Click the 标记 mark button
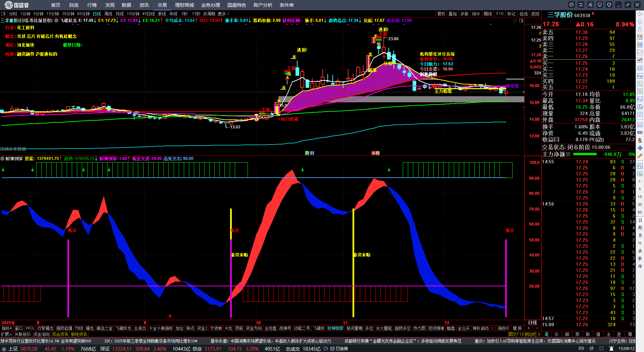 [x=511, y=14]
